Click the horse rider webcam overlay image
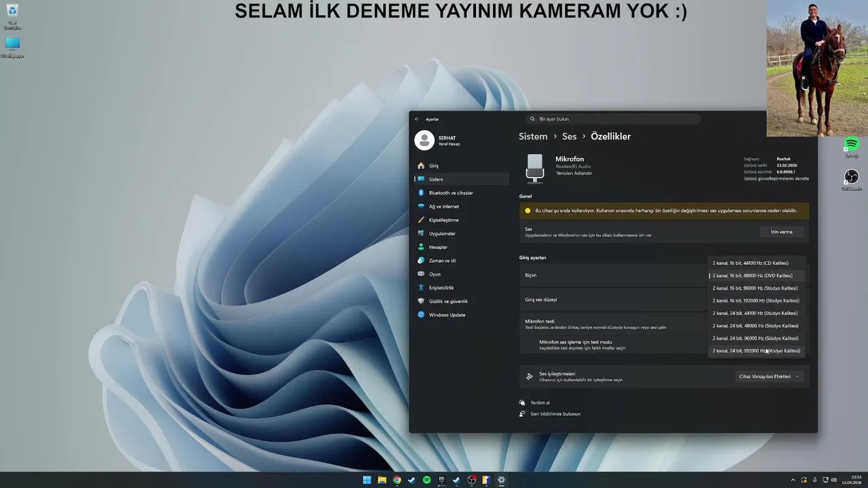The height and width of the screenshot is (488, 868). click(817, 68)
